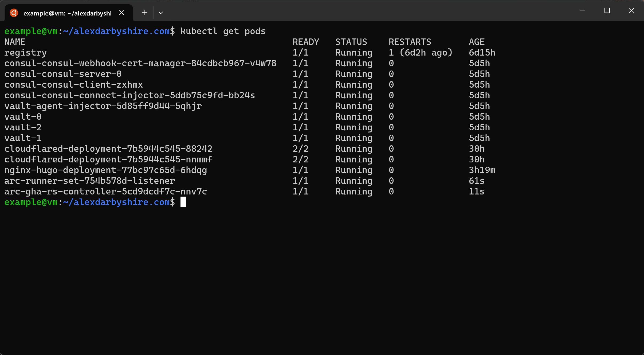
Task: Click '30h' age of cloudflared 88242 pod
Action: pos(477,149)
